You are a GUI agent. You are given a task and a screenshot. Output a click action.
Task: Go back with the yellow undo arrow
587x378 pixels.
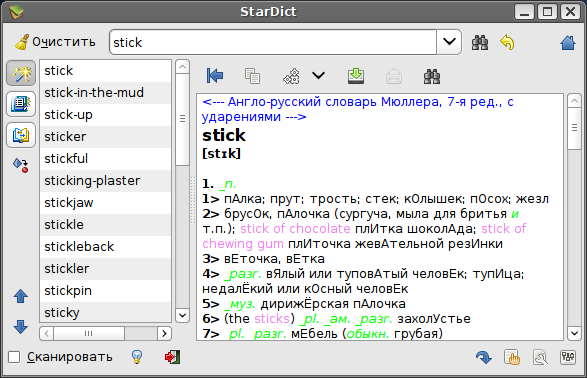pyautogui.click(x=507, y=42)
